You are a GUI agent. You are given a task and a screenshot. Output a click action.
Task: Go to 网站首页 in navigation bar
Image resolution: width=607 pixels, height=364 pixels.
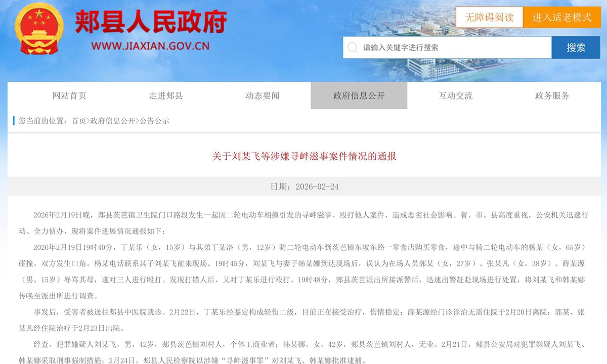(x=69, y=96)
